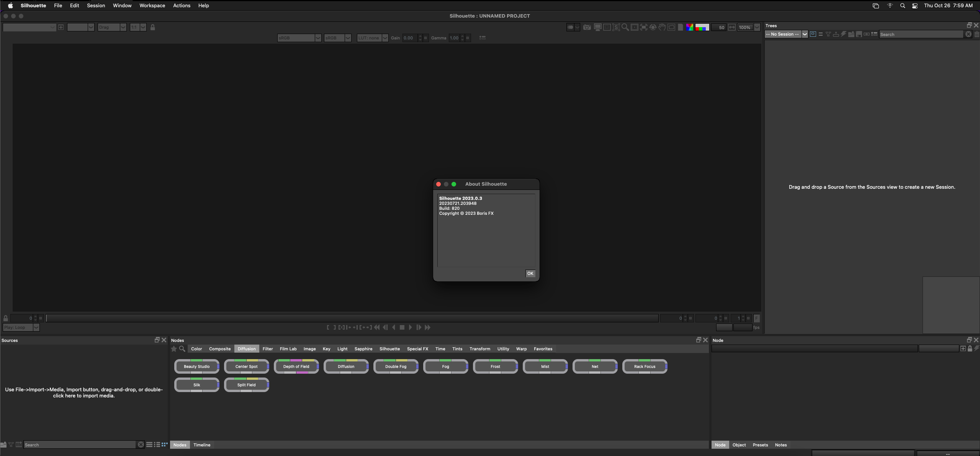Viewport: 980px width, 456px height.
Task: Select the Beauty Studio node
Action: point(196,366)
